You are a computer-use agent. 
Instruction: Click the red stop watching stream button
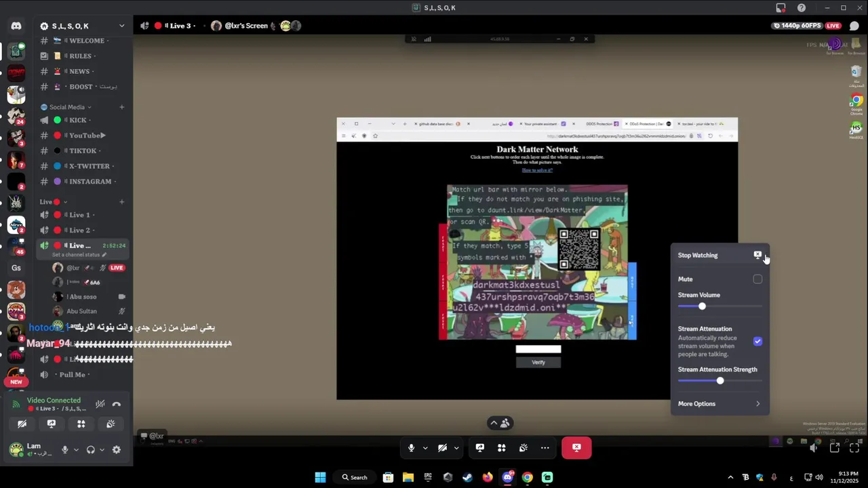tap(576, 447)
